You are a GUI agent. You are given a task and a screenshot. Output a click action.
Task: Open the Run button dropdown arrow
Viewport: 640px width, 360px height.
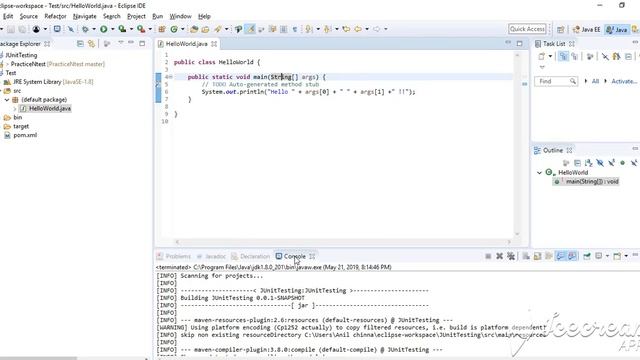pyautogui.click(x=112, y=29)
